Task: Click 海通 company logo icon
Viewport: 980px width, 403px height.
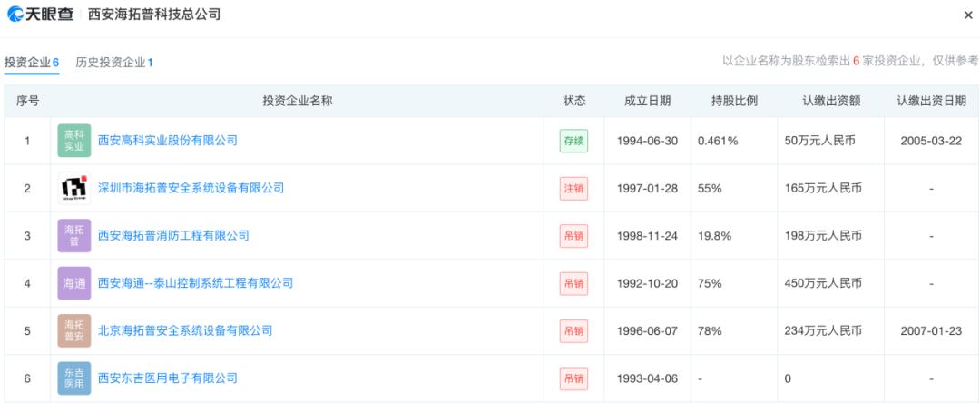Action: pyautogui.click(x=74, y=283)
